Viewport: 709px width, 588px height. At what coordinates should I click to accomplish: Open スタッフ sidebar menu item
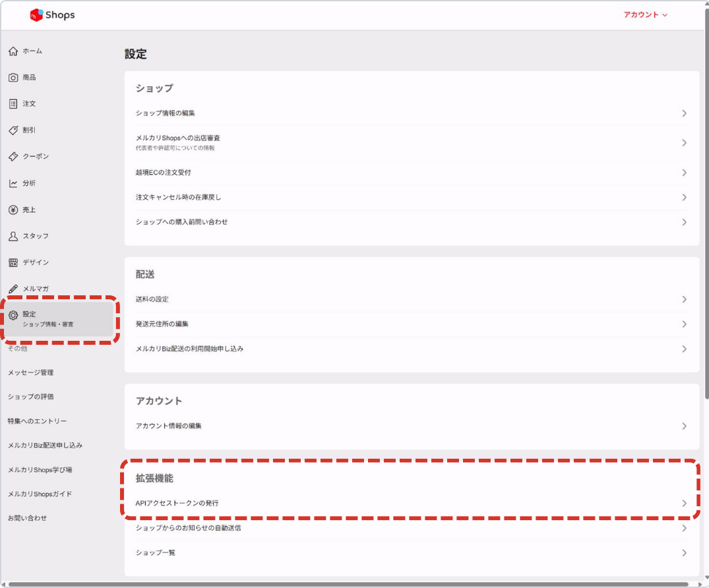click(x=36, y=236)
